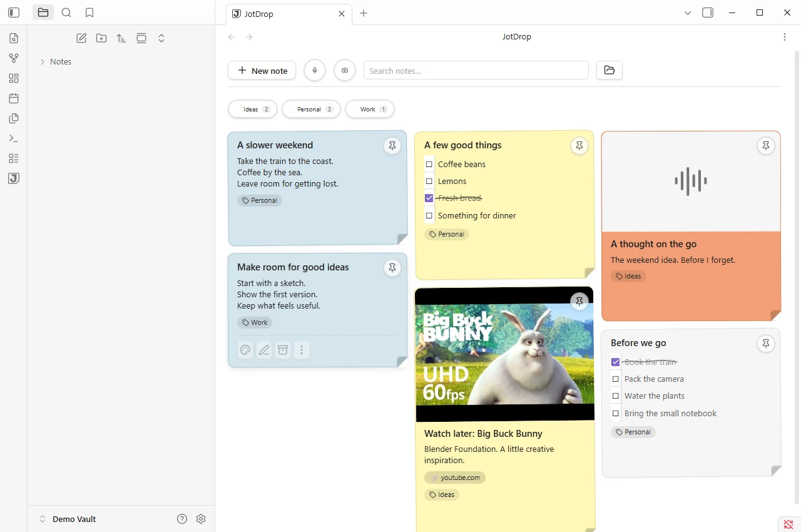
Task: Open the folder button beside the search field
Action: (x=610, y=70)
